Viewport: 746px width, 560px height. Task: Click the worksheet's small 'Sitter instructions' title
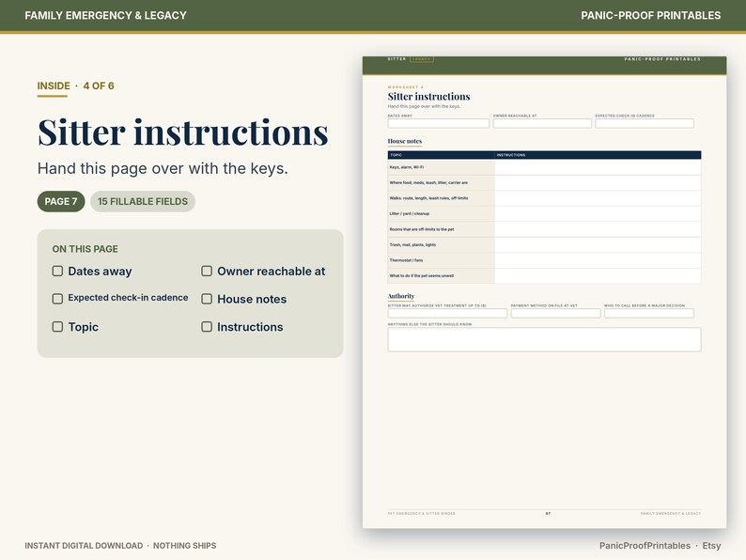tap(428, 97)
